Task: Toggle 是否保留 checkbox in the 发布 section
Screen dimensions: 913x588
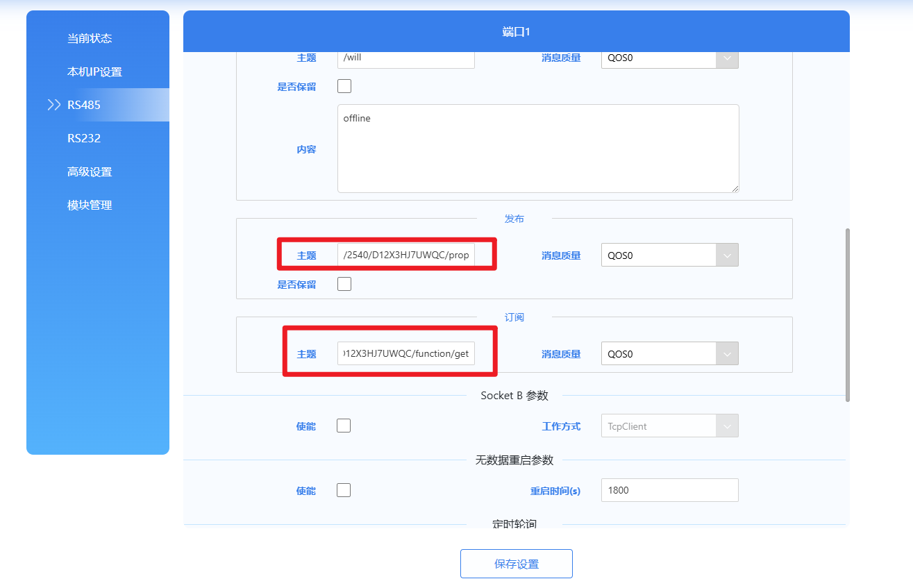Action: coord(344,284)
